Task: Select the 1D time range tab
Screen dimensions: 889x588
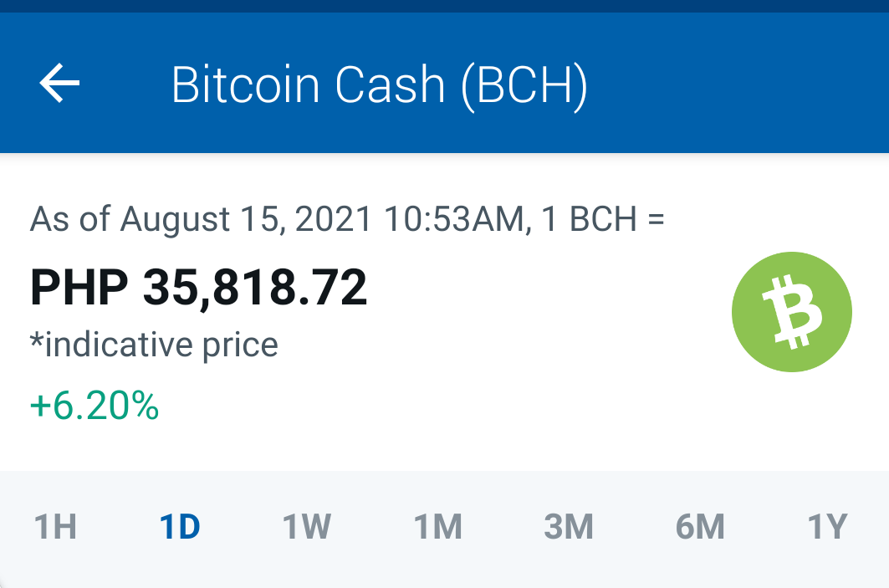Action: 180,526
